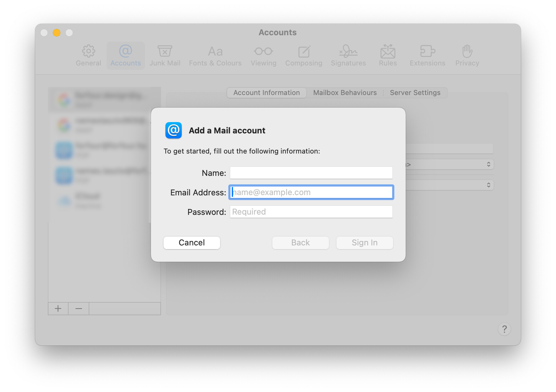Switch to Server Settings tab
The width and height of the screenshot is (556, 392).
[415, 93]
